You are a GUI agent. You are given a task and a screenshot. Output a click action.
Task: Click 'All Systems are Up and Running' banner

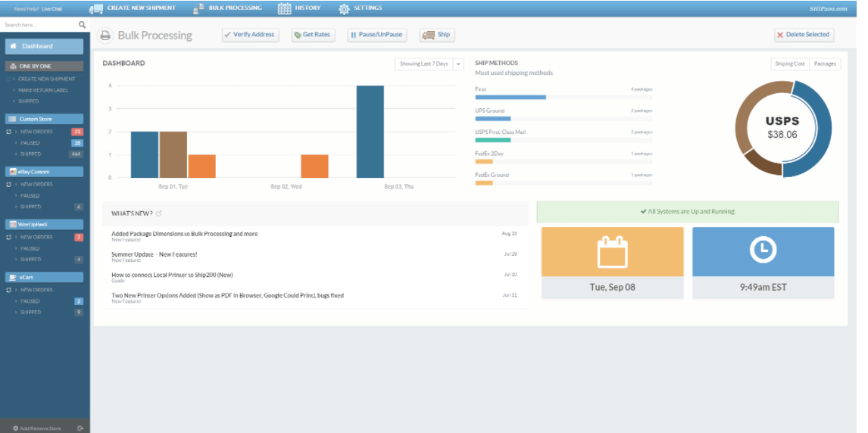pos(688,212)
